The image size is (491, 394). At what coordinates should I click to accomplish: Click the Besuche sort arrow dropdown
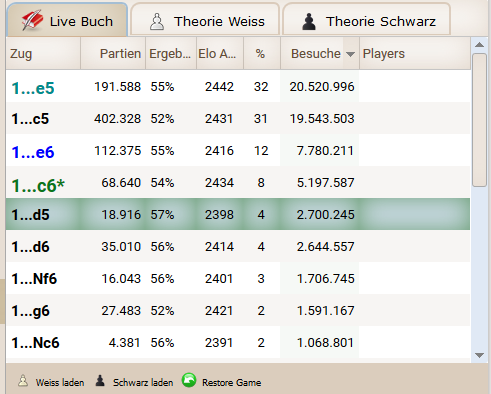click(350, 54)
